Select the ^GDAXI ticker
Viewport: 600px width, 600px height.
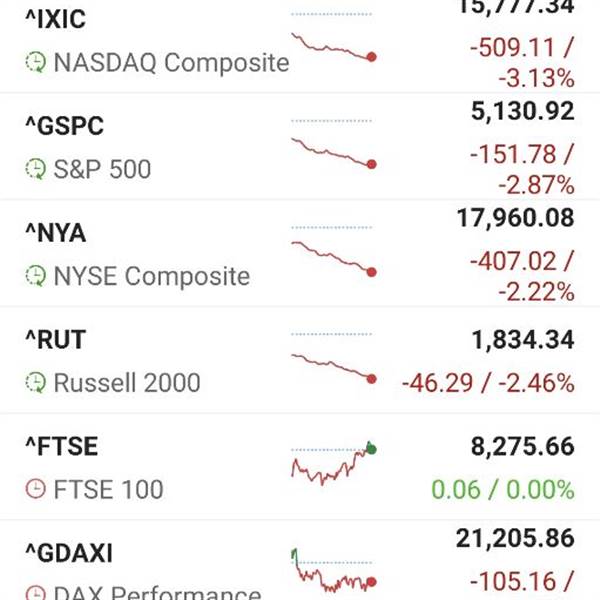coord(69,553)
